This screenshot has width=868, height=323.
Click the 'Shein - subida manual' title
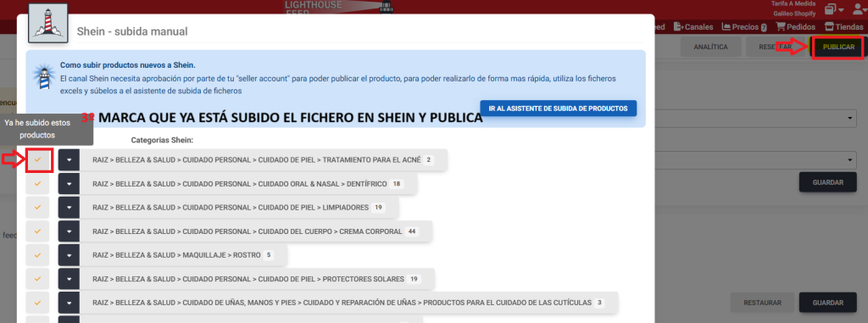point(132,31)
